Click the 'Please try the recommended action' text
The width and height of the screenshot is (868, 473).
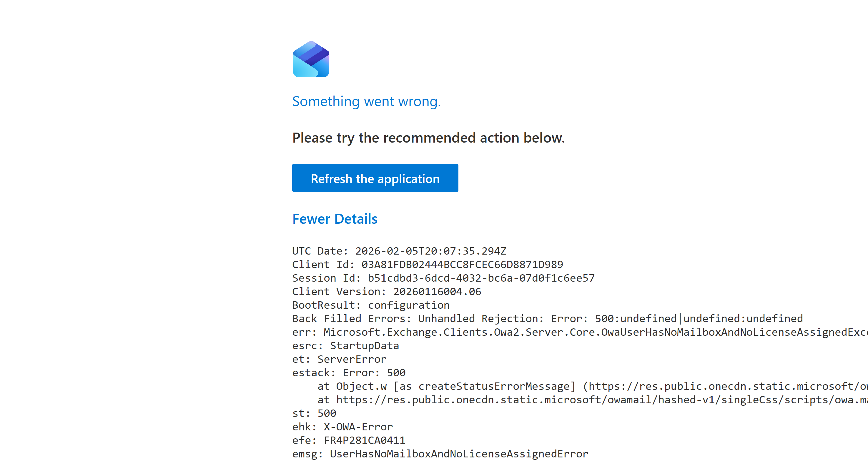pyautogui.click(x=428, y=138)
